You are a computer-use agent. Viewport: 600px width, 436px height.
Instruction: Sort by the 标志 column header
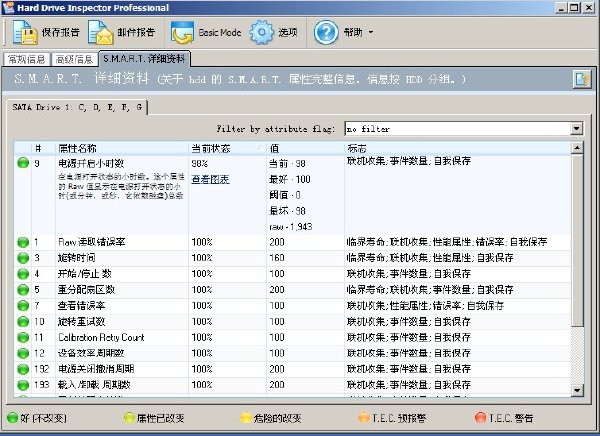point(457,148)
